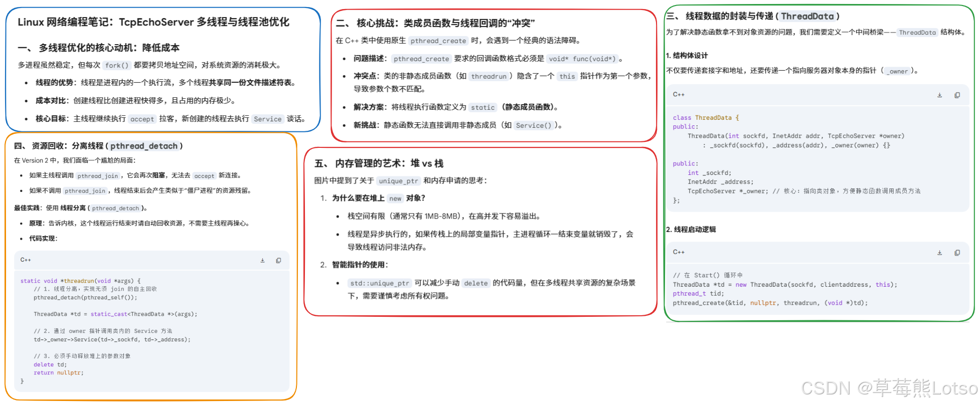Click unique_ptr code in 图片中提到了关于 line
The height and width of the screenshot is (405, 980).
(x=398, y=181)
